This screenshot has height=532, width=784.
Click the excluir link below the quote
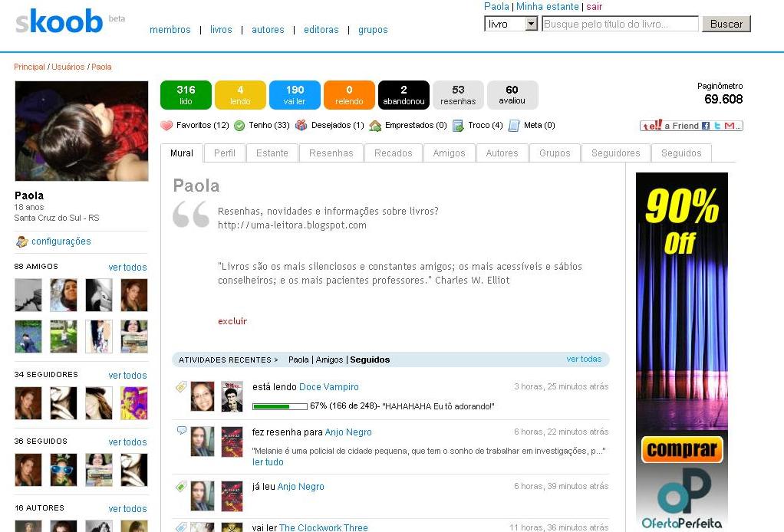coord(232,321)
